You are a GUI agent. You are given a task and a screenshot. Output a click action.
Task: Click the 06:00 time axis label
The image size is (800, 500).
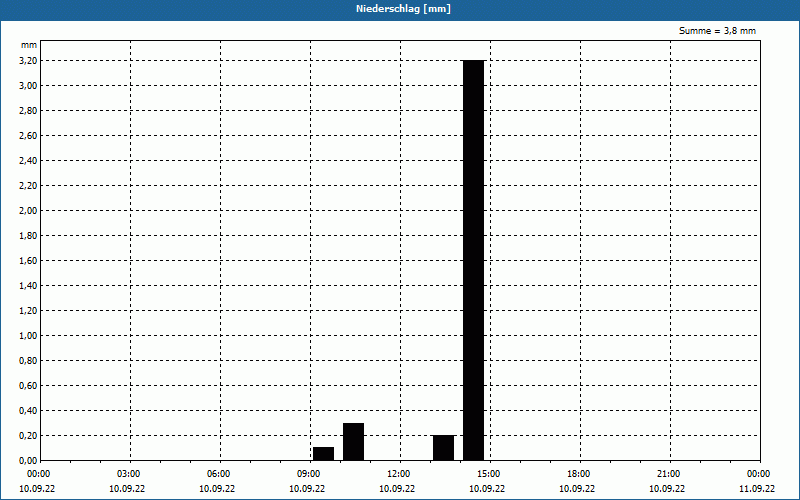click(x=217, y=474)
